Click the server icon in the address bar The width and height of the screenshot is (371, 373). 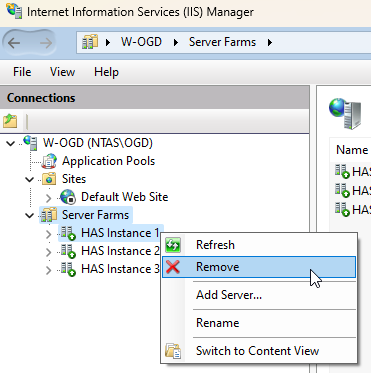coord(90,42)
